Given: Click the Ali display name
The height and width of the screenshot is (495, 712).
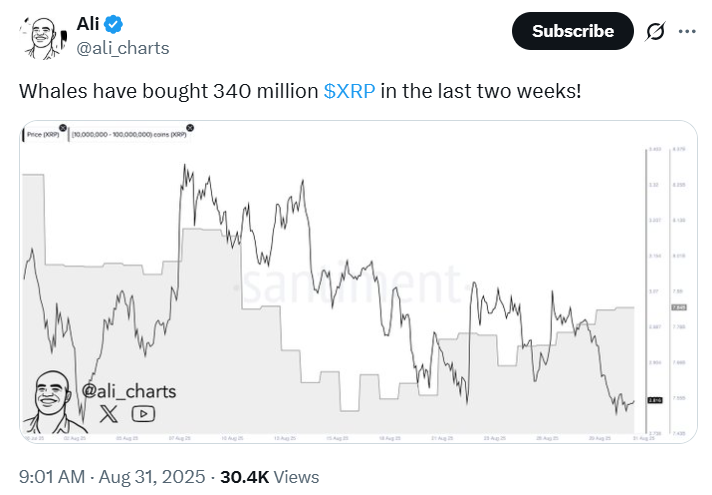Looking at the screenshot, I should pyautogui.click(x=88, y=24).
